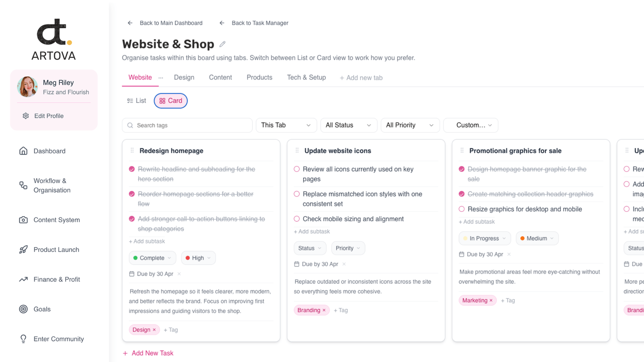Switch to the Products tab
644x362 pixels.
259,78
